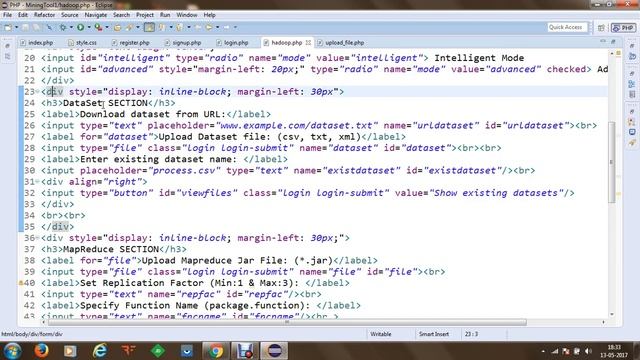Switch to the login.php editor tab

click(232, 42)
